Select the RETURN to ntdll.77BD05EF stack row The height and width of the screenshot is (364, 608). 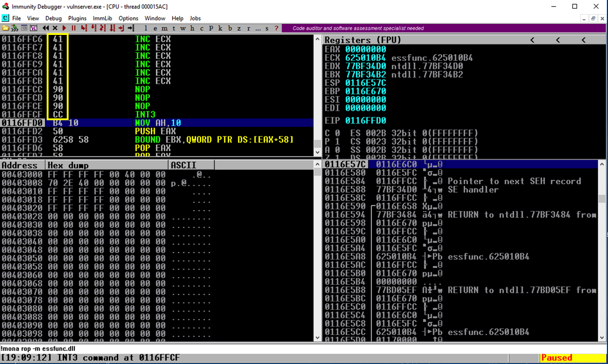click(x=461, y=290)
